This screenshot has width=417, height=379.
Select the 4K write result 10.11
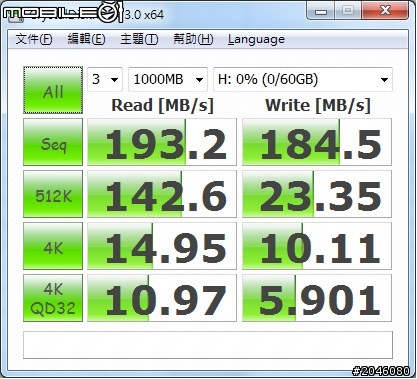point(317,246)
